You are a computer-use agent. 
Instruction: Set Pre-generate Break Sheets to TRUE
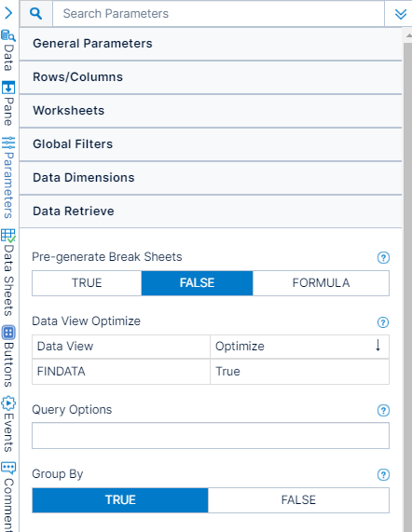87,283
